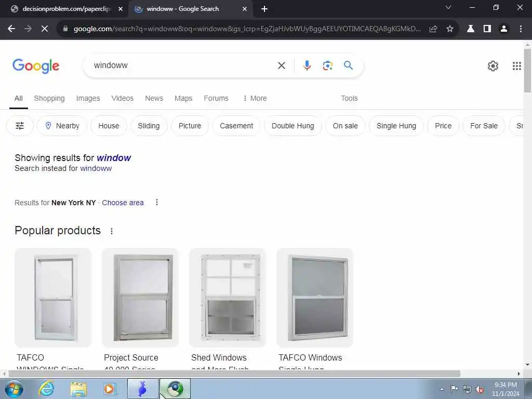Image resolution: width=532 pixels, height=399 pixels.
Task: Click the browser forward arrow
Action: [x=28, y=29]
